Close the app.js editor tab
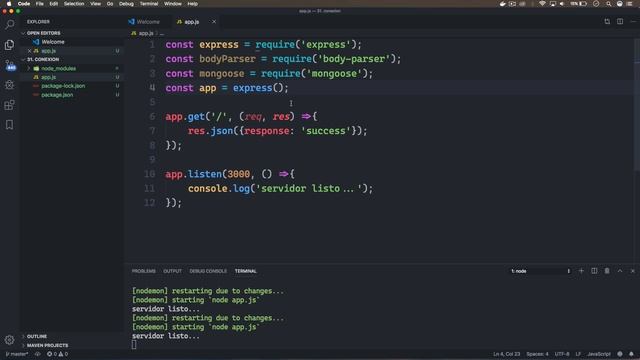Screen dimensions: 640x360 point(214,22)
